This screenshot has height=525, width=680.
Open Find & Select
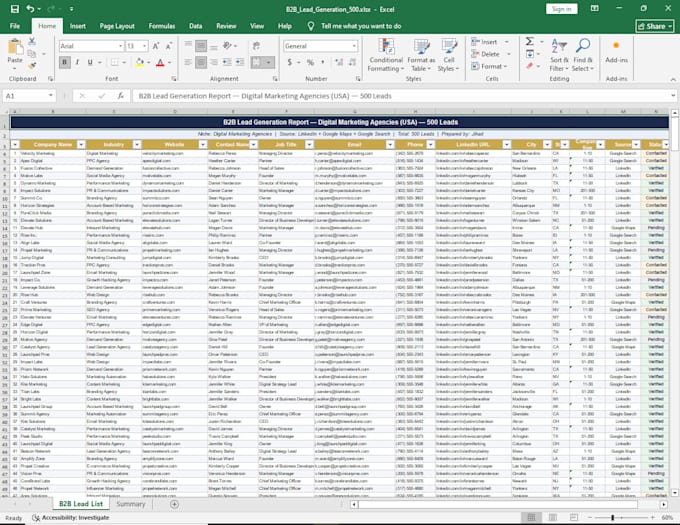pos(582,55)
